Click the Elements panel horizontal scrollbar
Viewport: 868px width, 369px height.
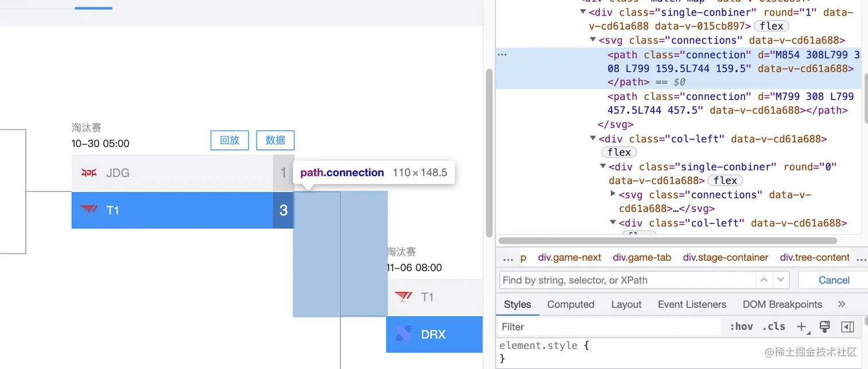coord(668,241)
